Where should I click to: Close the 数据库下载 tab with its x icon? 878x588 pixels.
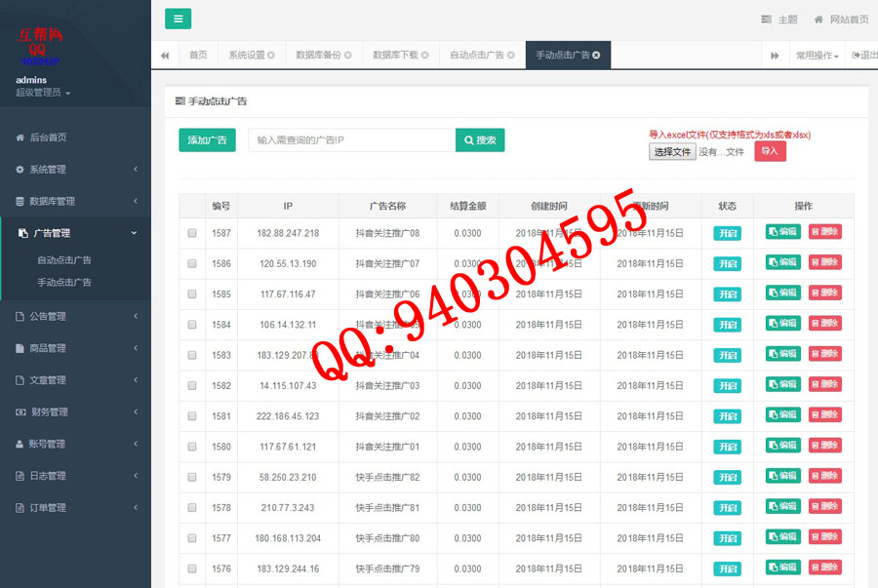(x=426, y=56)
